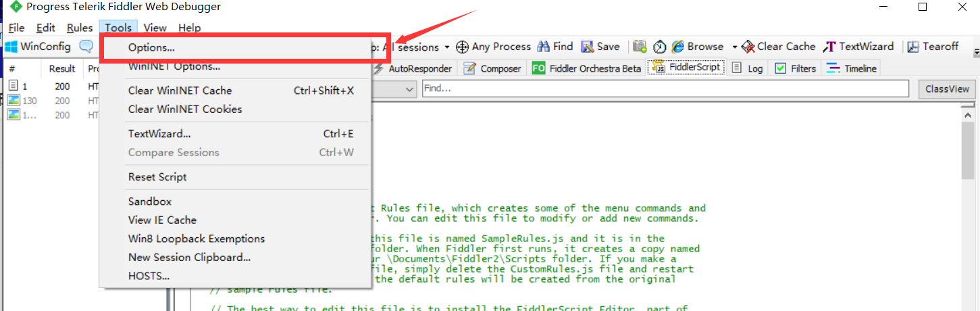Switch to the Composer tab

pos(494,68)
